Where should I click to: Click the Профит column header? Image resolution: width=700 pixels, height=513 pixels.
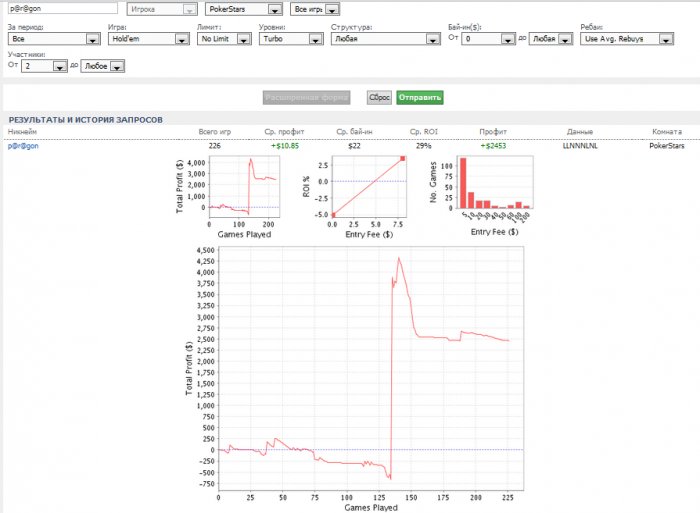493,132
